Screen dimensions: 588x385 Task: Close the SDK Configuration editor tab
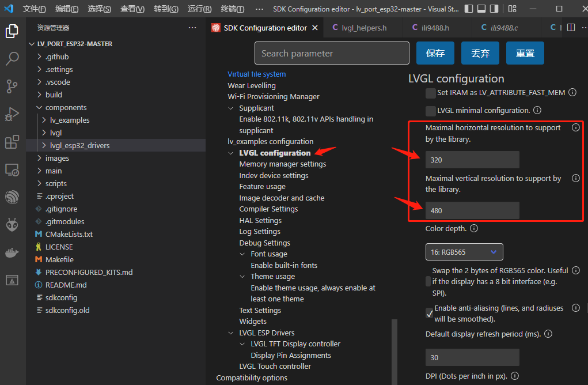[315, 28]
